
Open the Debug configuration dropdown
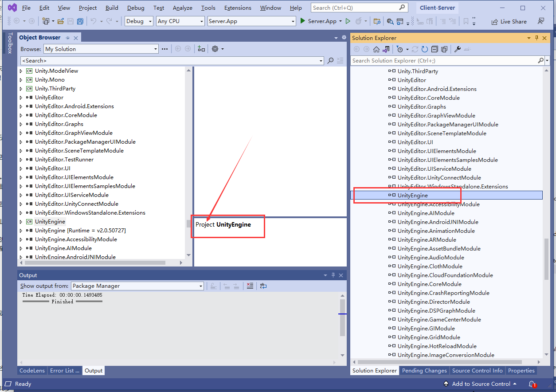pos(139,21)
